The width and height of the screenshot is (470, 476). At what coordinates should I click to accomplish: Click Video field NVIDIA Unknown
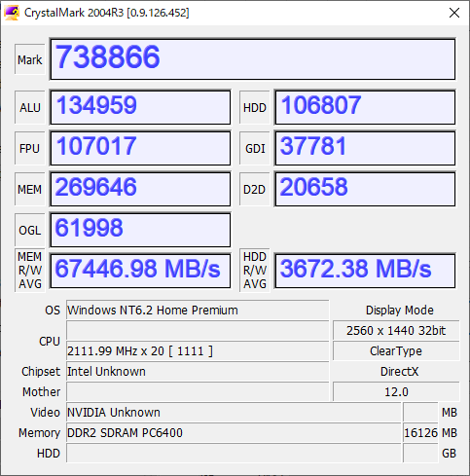point(234,413)
